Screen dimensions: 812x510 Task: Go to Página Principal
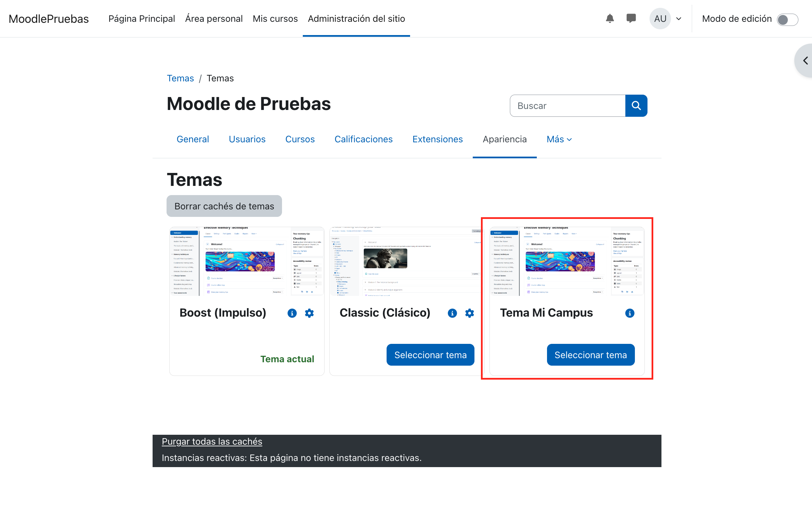tap(142, 19)
